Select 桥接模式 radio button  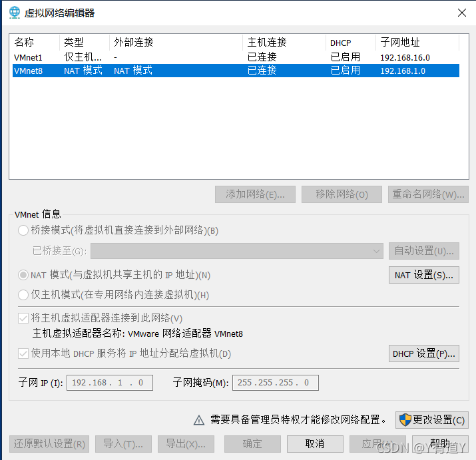(23, 230)
